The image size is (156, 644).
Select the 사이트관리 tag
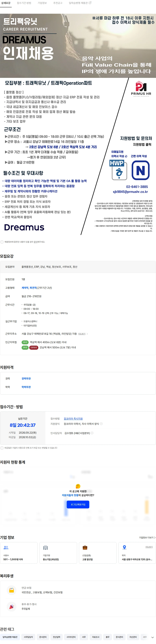pyautogui.click(x=71, y=637)
